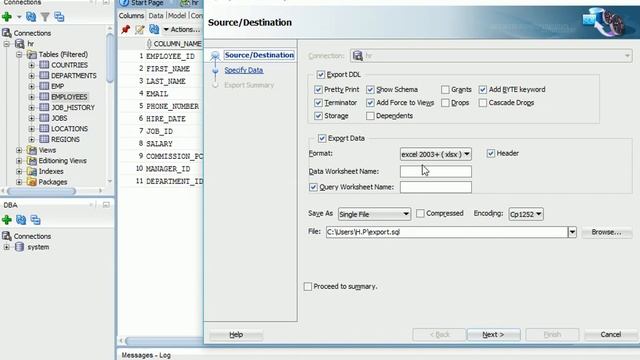
Task: Click the refresh icon in DBA panel toolbar
Action: click(x=21, y=220)
